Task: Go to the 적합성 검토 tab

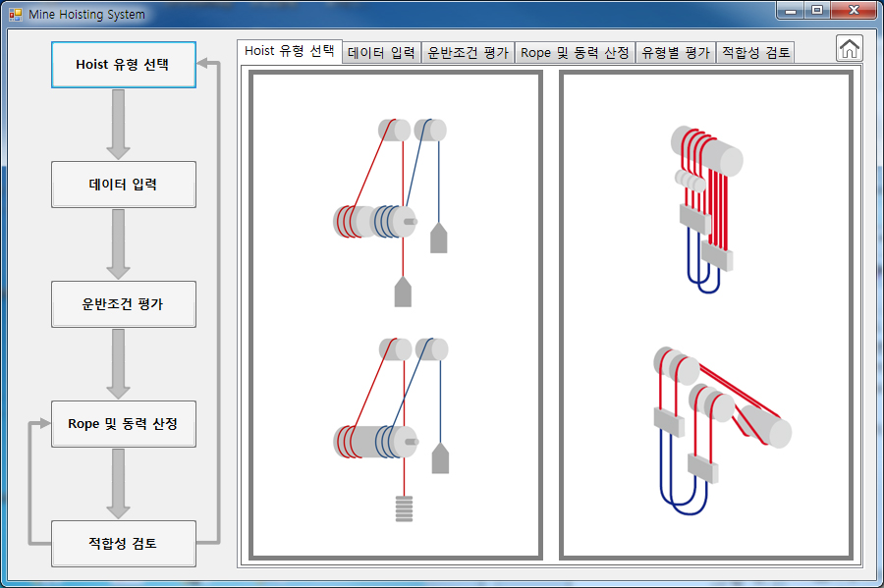Action: click(754, 53)
